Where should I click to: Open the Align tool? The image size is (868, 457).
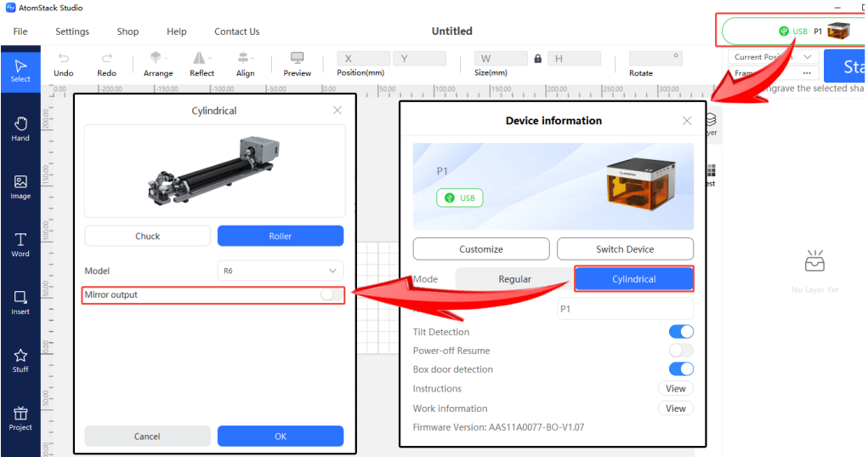point(245,65)
